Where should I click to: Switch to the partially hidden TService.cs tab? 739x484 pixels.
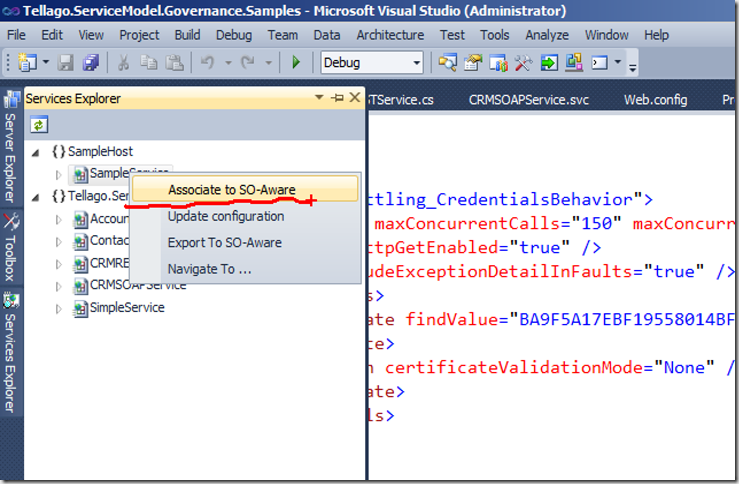pos(402,100)
